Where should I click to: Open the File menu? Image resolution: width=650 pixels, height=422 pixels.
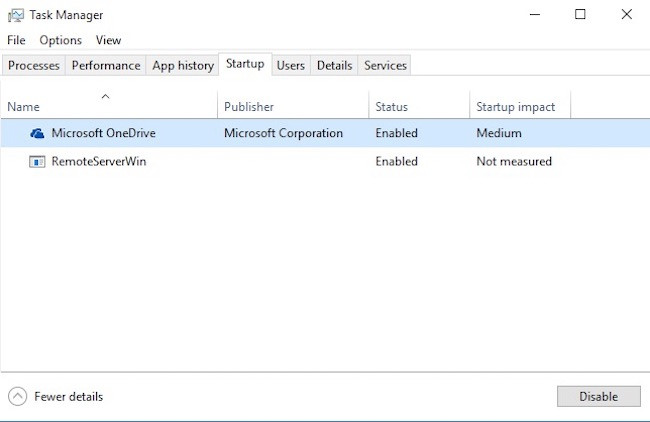pos(16,40)
